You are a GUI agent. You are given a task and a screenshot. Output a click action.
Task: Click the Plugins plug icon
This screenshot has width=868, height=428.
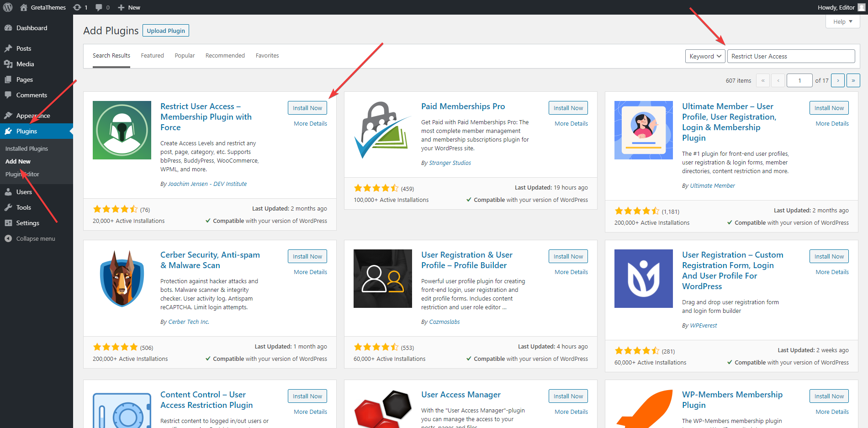coord(8,131)
